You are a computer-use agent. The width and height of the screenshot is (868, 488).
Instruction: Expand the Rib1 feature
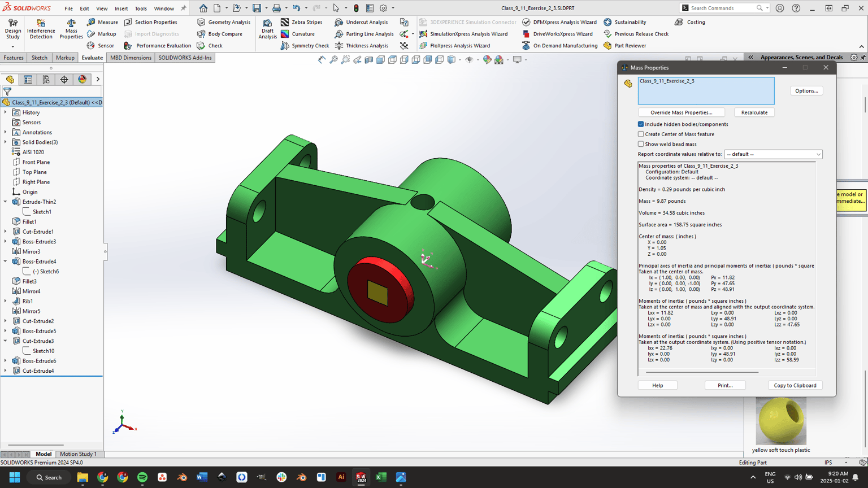click(x=6, y=301)
